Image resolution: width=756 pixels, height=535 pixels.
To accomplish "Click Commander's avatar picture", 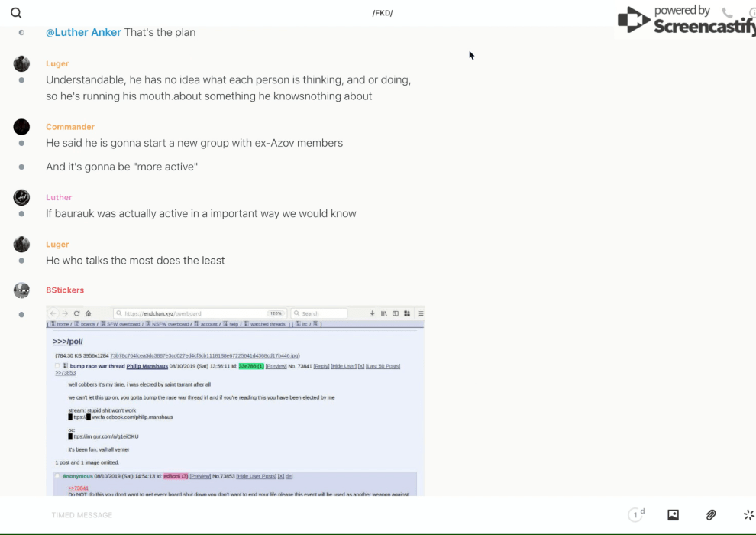I will click(21, 127).
